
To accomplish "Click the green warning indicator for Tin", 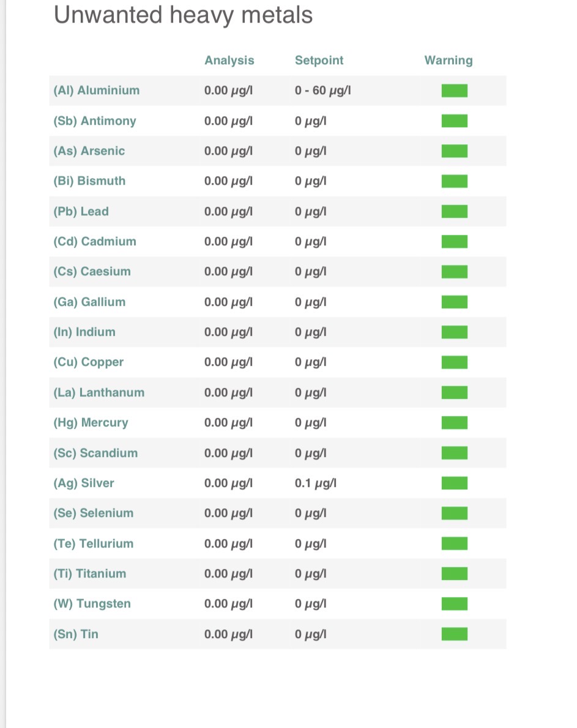I will [x=455, y=634].
